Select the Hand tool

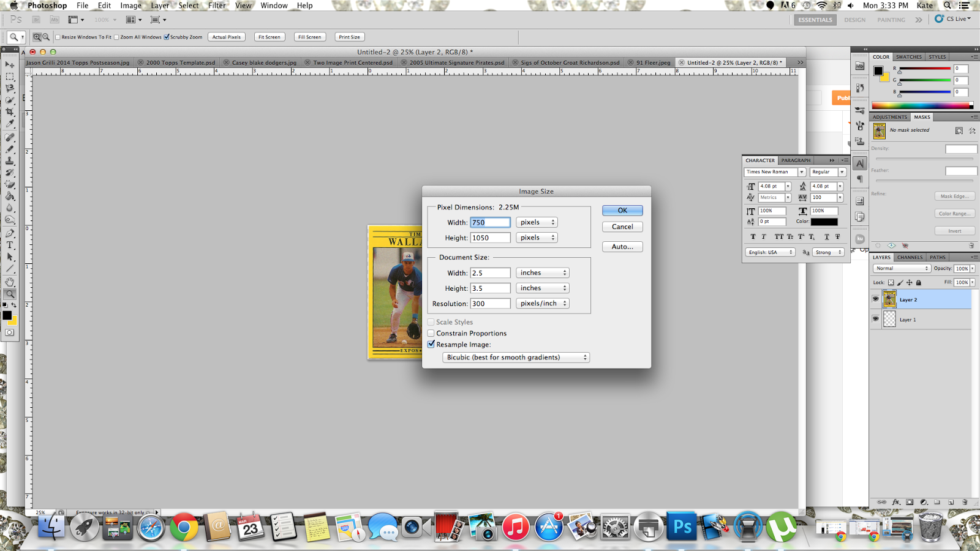[10, 282]
